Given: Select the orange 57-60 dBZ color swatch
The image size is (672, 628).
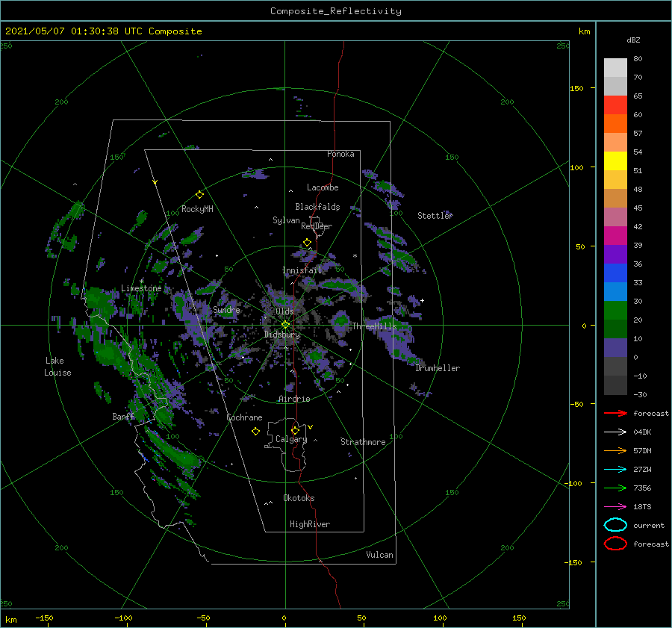Looking at the screenshot, I should coord(615,124).
